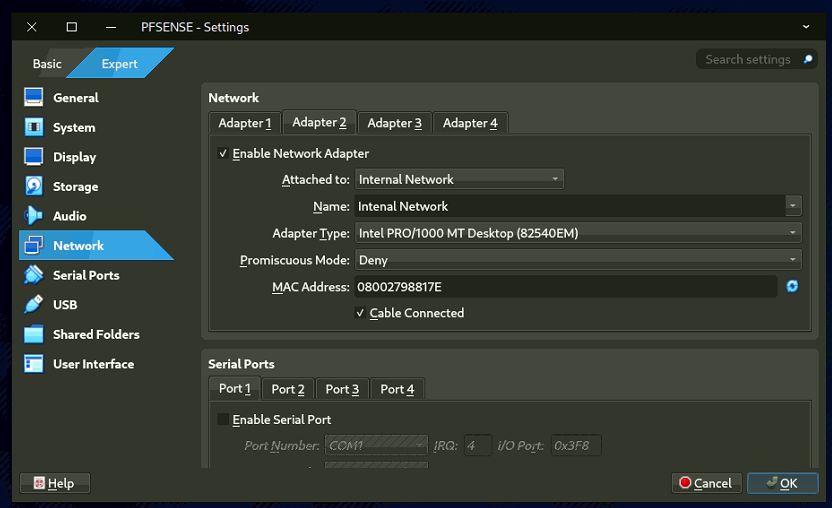Switch to the Adapter 3 tab
Image resolution: width=832 pixels, height=508 pixels.
394,123
